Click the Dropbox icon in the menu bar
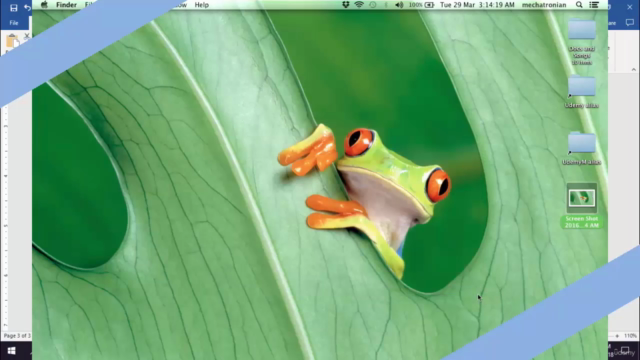This screenshot has width=640, height=360. (346, 5)
